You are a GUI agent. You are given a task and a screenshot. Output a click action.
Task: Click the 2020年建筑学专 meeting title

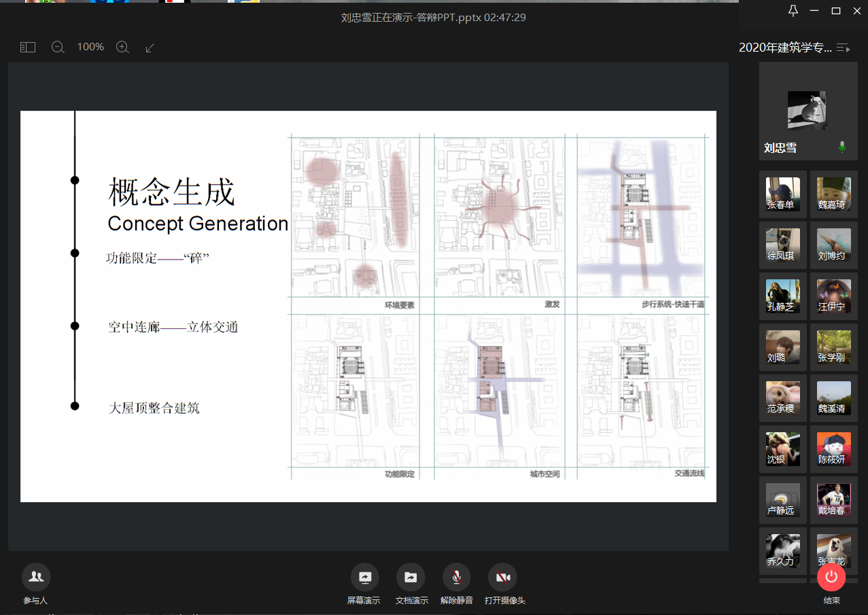pyautogui.click(x=785, y=48)
